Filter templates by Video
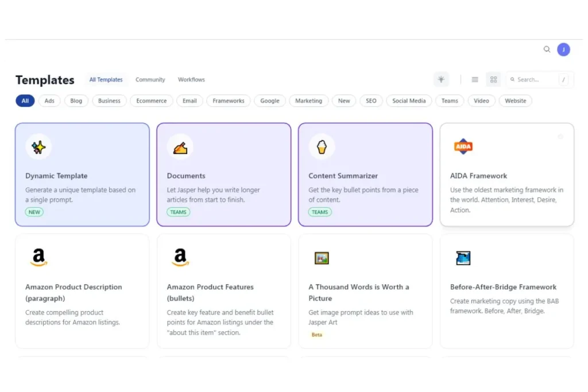This screenshot has width=588, height=392. pos(481,101)
